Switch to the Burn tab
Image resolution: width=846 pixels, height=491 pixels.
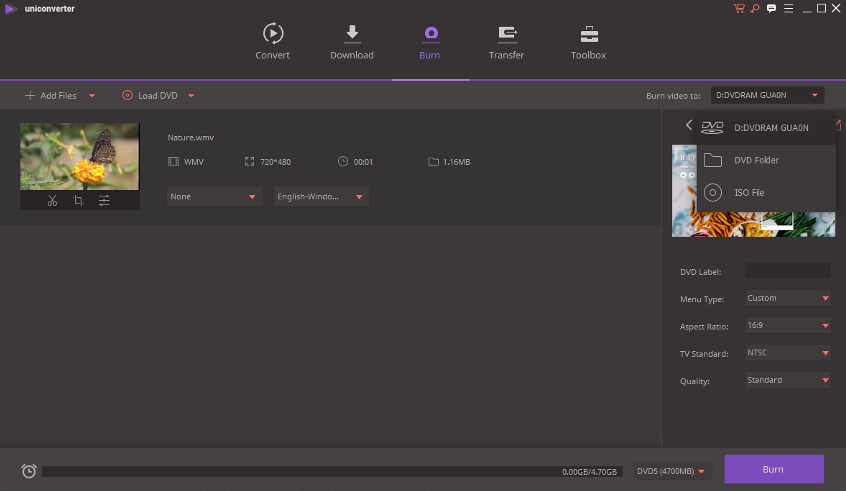[430, 42]
